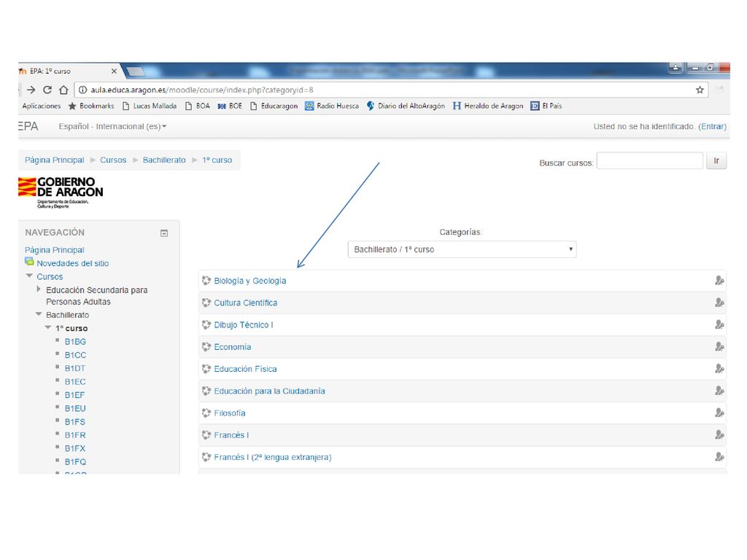Open the Bookmarks star bookmark
This screenshot has height=560, width=747.
[91, 106]
